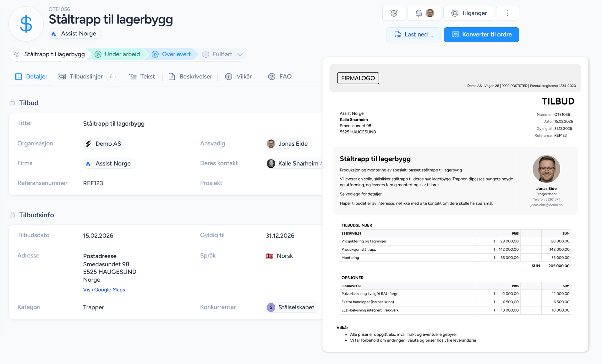Click Jonas Eide's photo in quote preview
The height and width of the screenshot is (364, 602).
[546, 169]
